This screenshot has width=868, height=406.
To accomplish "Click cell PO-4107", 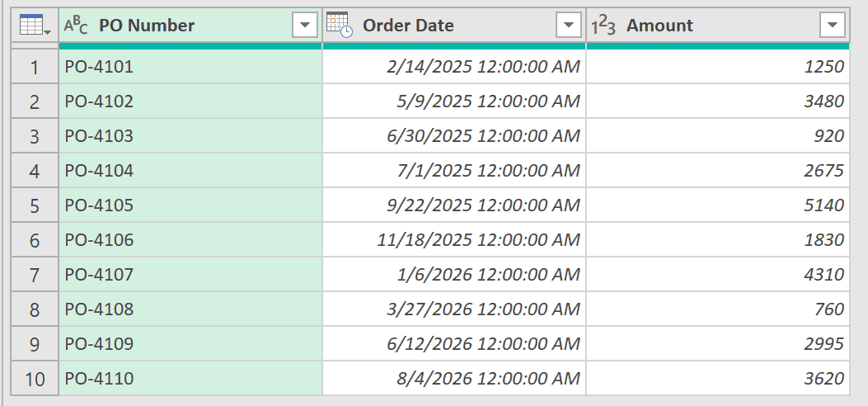I will tap(190, 274).
